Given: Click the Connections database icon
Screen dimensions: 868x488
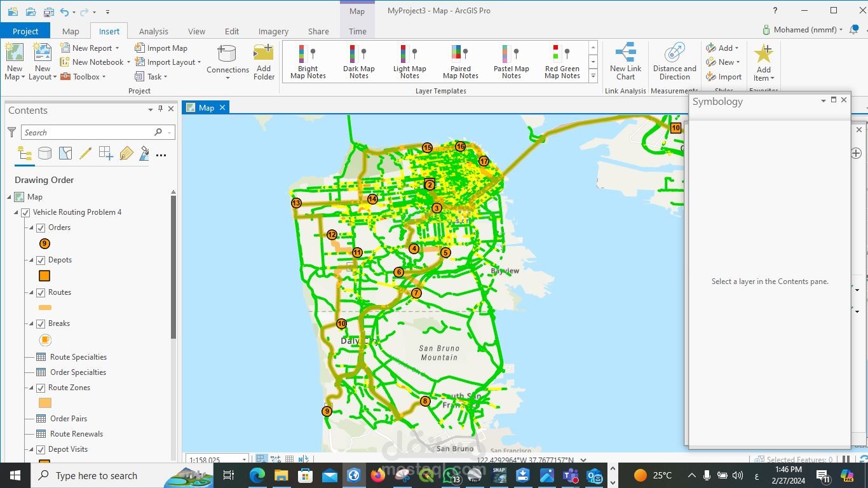Looking at the screenshot, I should pos(227,53).
